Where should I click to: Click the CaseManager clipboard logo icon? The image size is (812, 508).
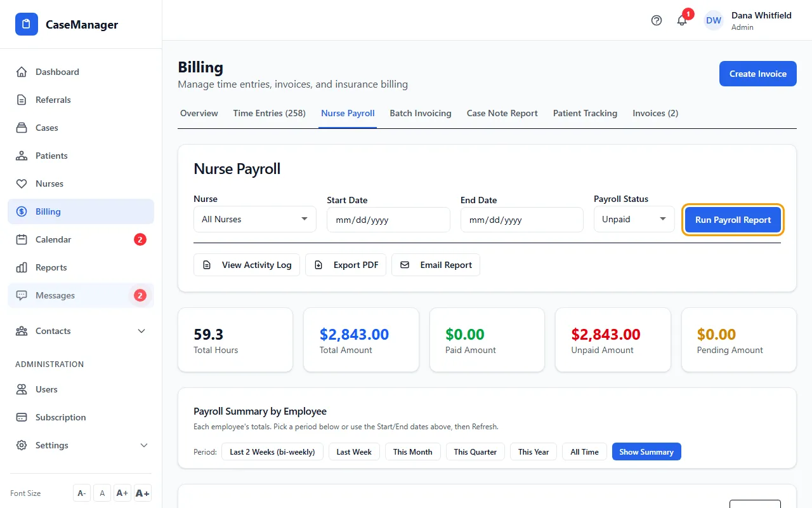tap(27, 24)
